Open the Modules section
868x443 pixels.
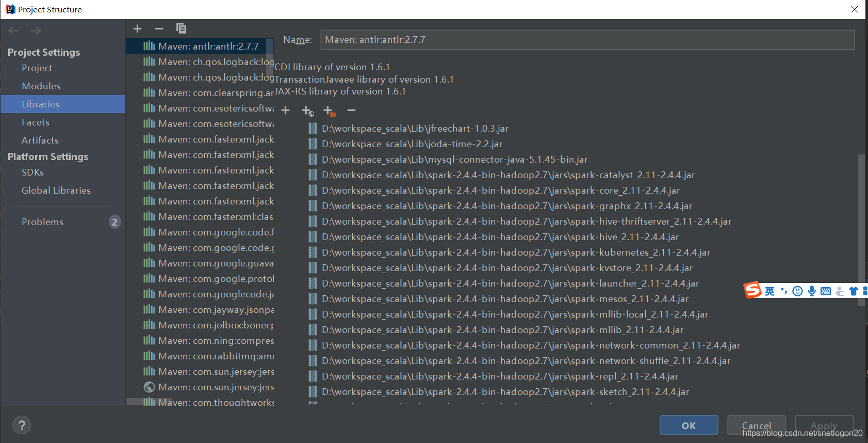point(62,86)
